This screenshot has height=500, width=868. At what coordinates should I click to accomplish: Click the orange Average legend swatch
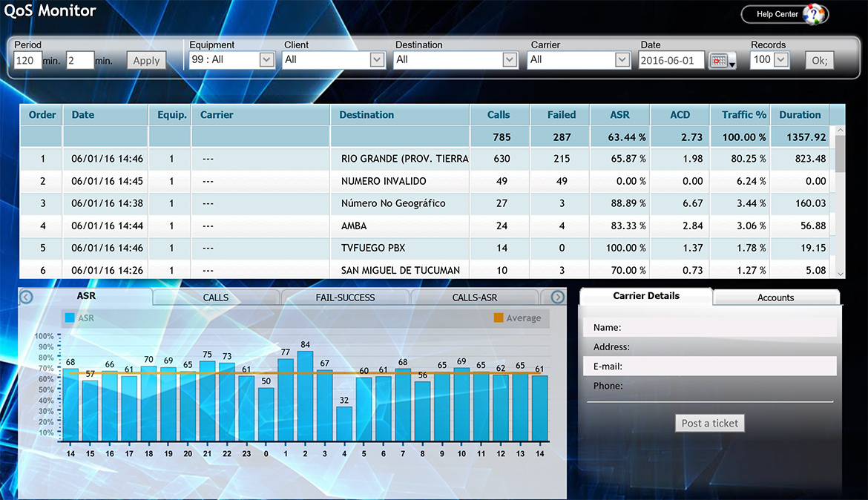click(499, 318)
